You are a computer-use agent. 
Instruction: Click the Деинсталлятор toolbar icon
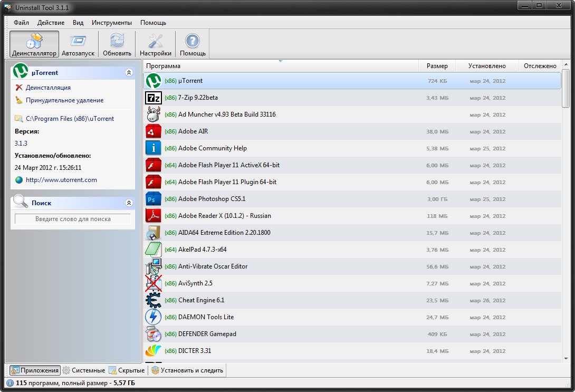tap(34, 41)
